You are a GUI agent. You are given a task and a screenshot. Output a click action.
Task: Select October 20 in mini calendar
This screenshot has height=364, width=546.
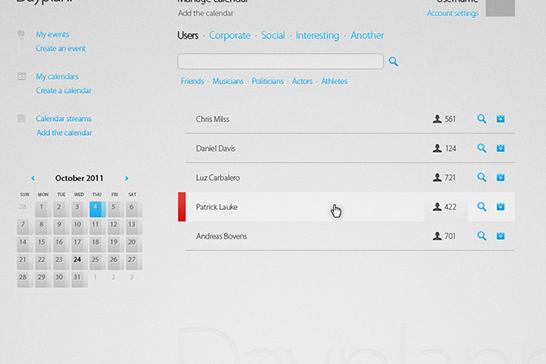tap(133, 244)
